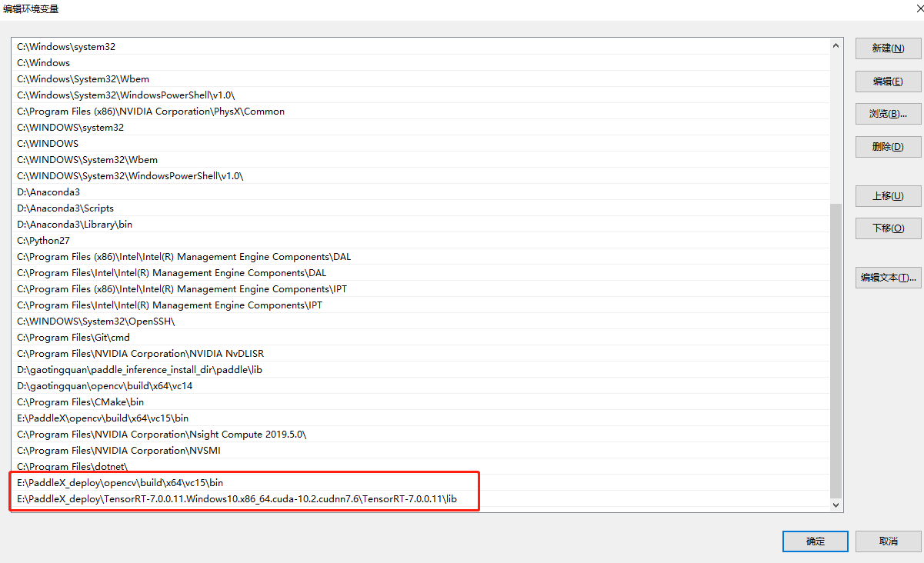924x563 pixels.
Task: Move entry up with 上移(U)
Action: [887, 196]
